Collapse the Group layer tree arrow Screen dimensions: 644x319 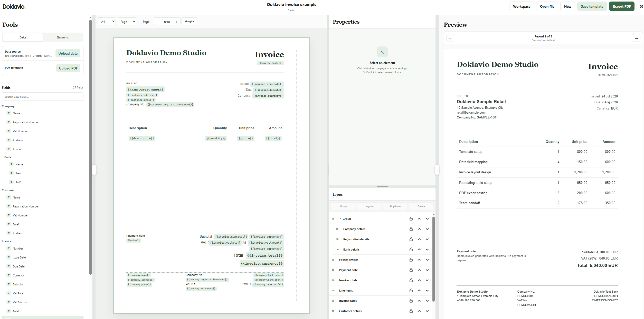tap(340, 219)
